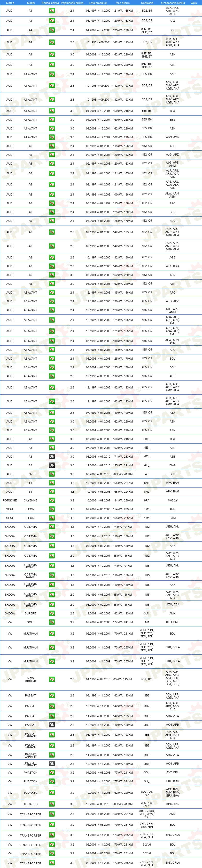Screen dimensions: 202x868
Task: Click the petrol icon in Phaeton BKL, BRK row
Action: [x=52, y=781]
